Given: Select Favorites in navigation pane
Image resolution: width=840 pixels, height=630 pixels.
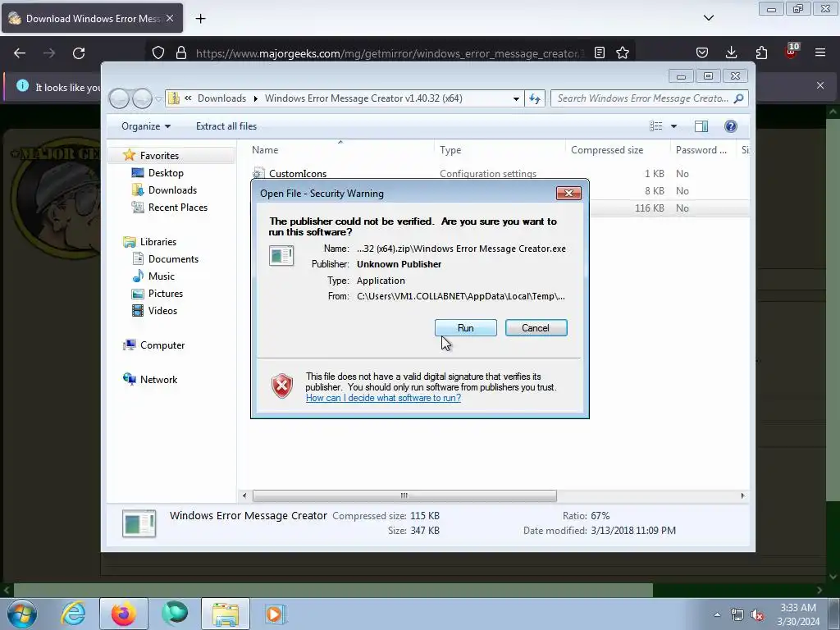Looking at the screenshot, I should coord(159,155).
